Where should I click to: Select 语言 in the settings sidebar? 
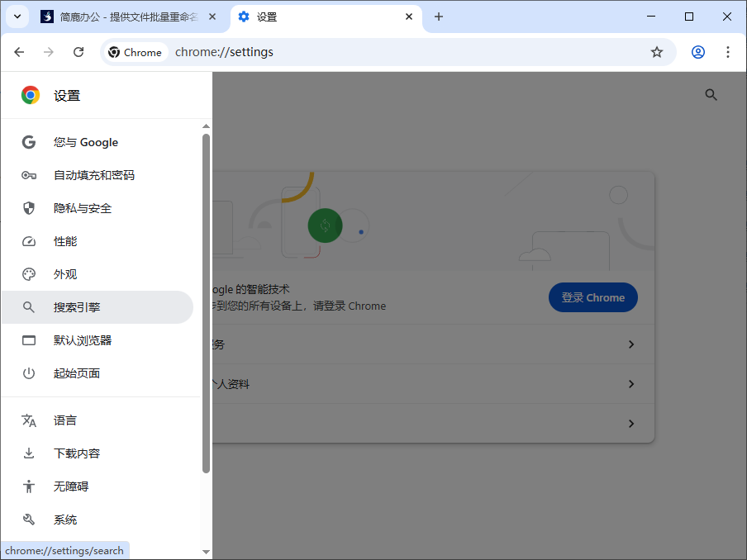[65, 420]
